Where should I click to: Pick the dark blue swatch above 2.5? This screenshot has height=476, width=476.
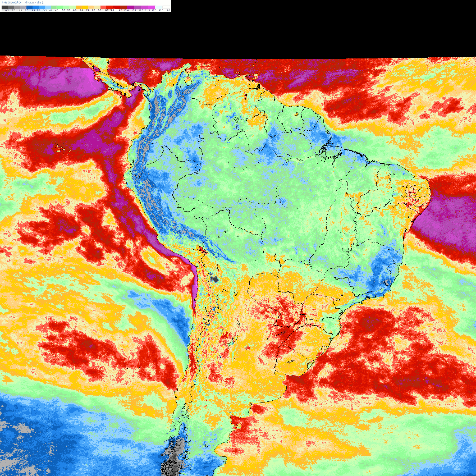pyautogui.click(x=29, y=7)
